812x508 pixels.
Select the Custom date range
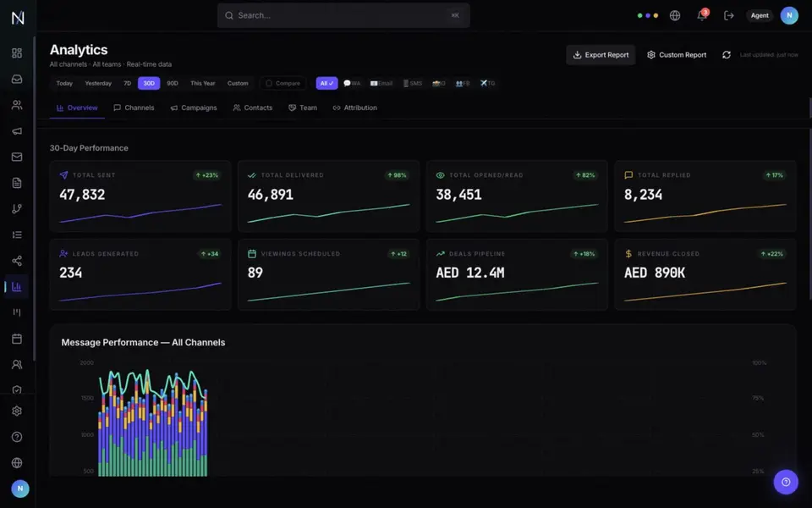pyautogui.click(x=238, y=83)
